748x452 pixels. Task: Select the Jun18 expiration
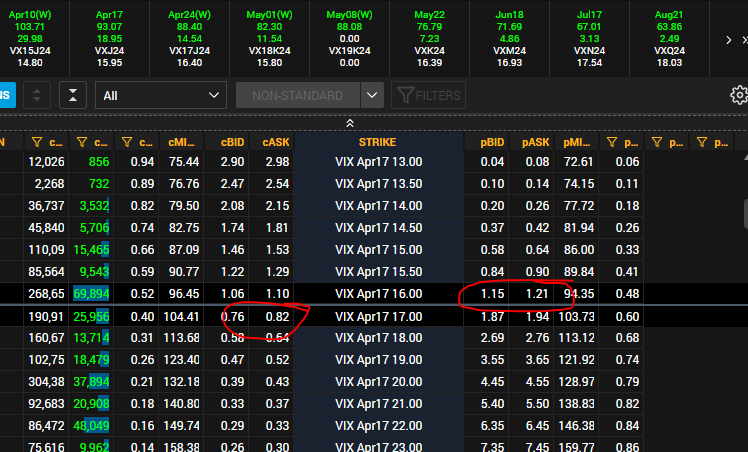click(509, 39)
